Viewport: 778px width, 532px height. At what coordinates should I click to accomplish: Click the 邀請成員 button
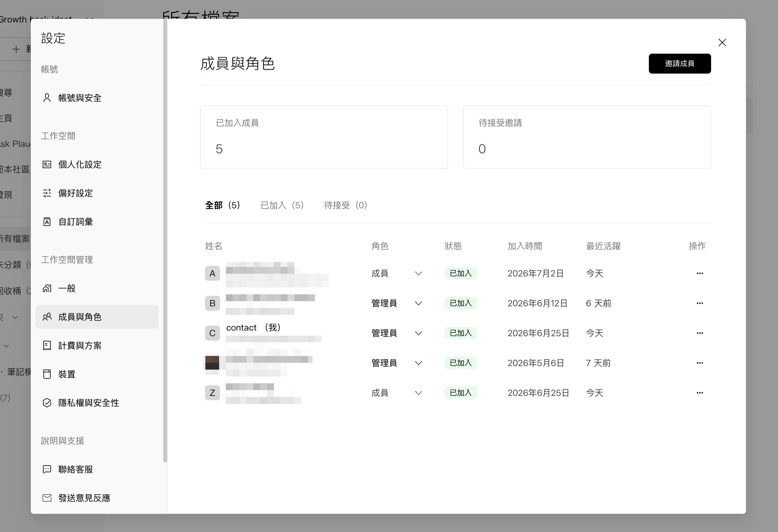coord(680,63)
